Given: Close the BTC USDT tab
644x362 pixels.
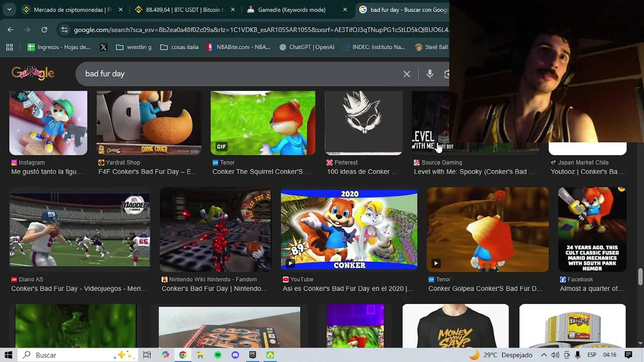Looking at the screenshot, I should click(x=232, y=10).
